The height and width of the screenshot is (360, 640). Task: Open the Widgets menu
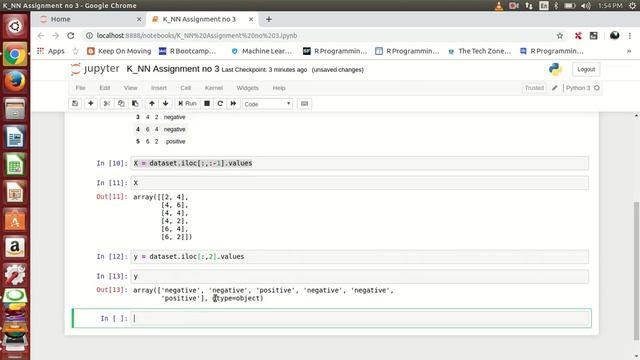248,88
